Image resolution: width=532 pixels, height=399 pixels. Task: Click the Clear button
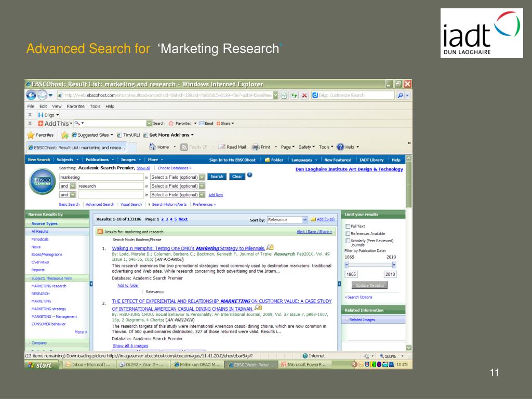pos(237,177)
